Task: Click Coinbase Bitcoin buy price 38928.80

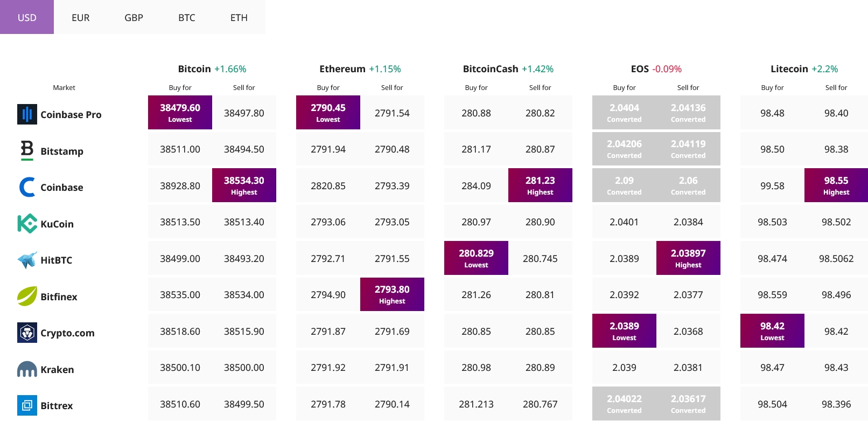Action: pos(180,186)
